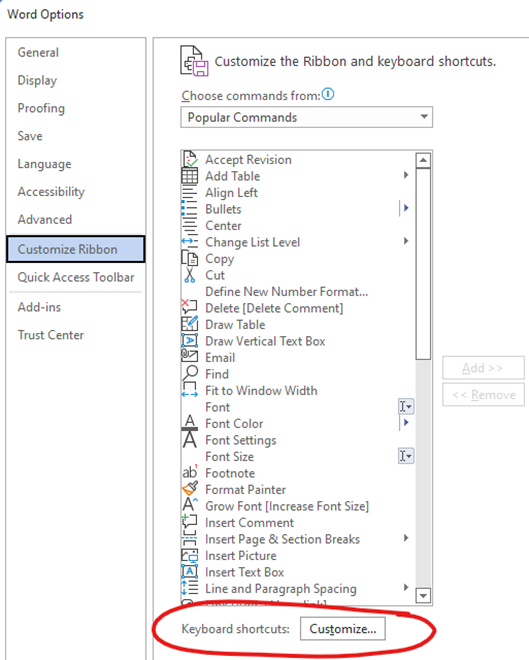The height and width of the screenshot is (660, 529).
Task: Click the Format Painter brush icon
Action: (190, 489)
